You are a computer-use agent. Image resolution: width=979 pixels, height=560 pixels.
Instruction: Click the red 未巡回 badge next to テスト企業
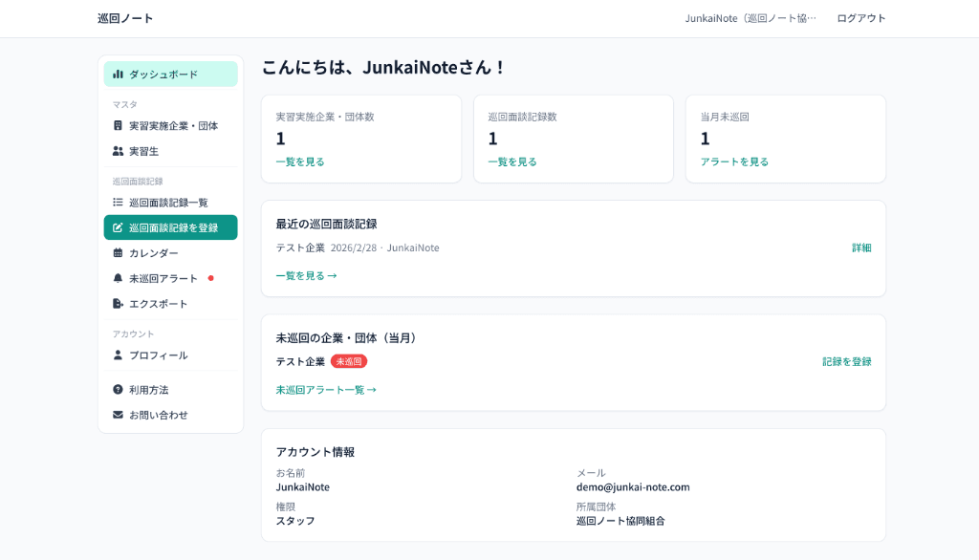pyautogui.click(x=350, y=363)
